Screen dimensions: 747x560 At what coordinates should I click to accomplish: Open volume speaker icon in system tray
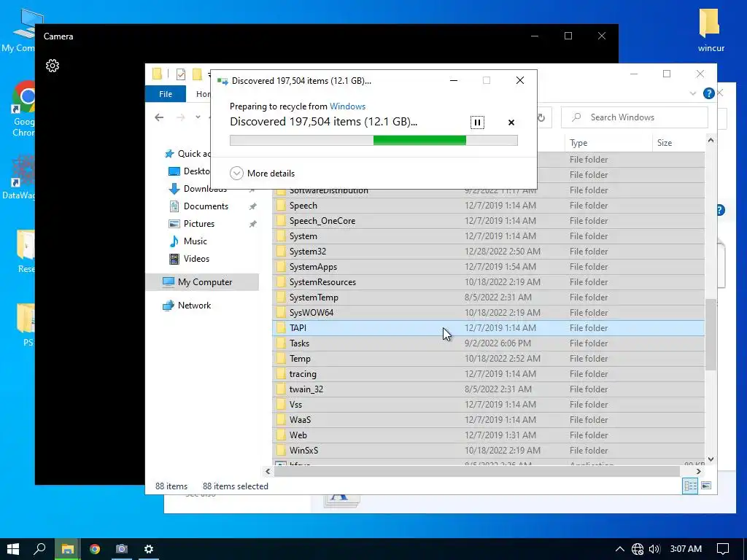tap(654, 549)
